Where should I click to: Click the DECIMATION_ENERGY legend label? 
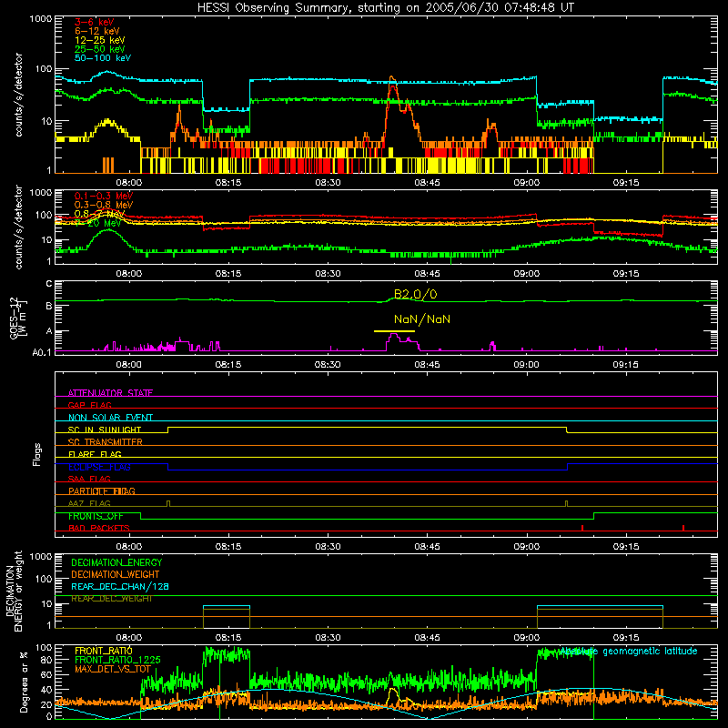point(116,562)
